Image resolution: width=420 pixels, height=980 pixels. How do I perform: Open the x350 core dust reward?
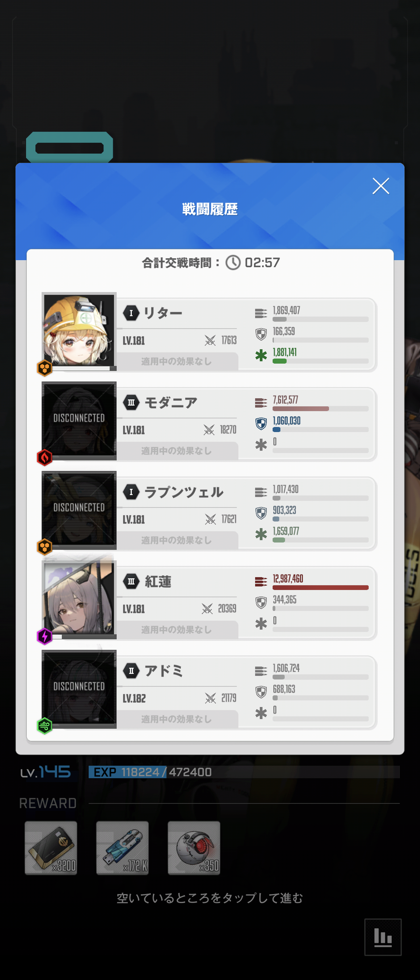[x=194, y=848]
